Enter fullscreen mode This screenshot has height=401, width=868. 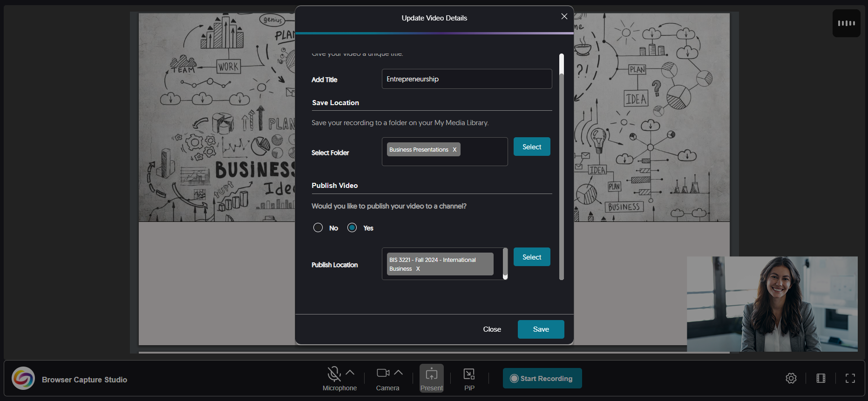pyautogui.click(x=850, y=378)
